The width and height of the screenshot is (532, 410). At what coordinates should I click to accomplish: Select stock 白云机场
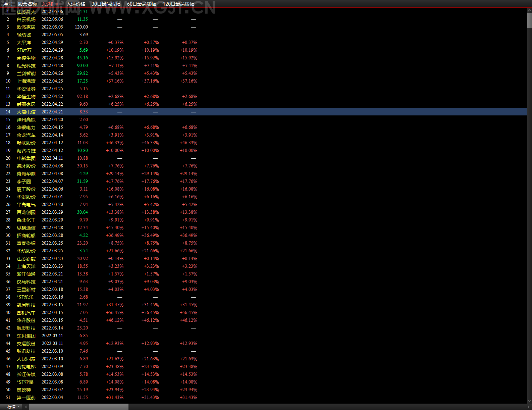coord(26,19)
